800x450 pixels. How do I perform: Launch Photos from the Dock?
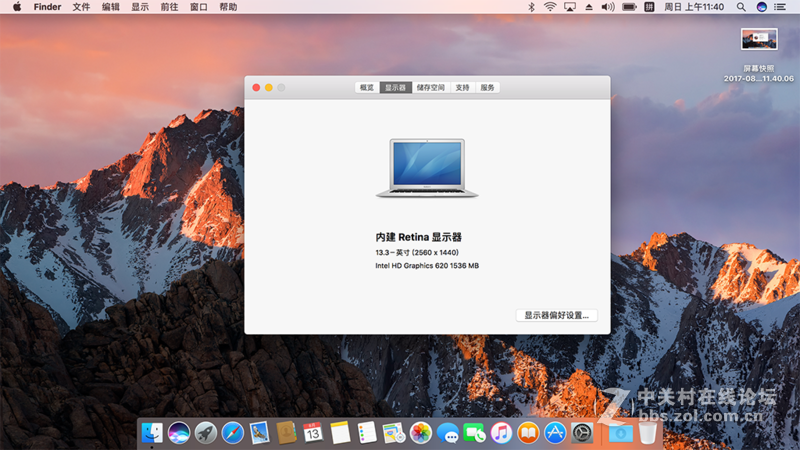(x=421, y=433)
